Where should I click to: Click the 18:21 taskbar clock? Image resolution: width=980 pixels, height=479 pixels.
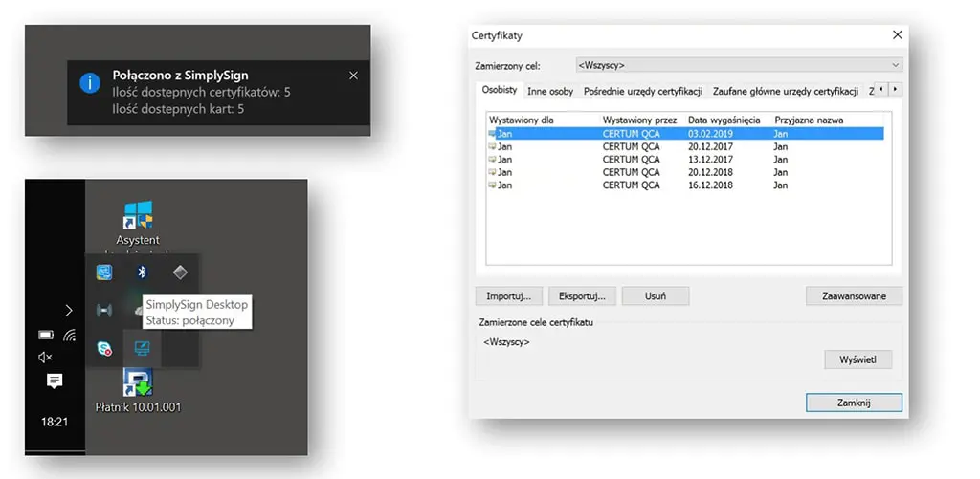pos(55,423)
